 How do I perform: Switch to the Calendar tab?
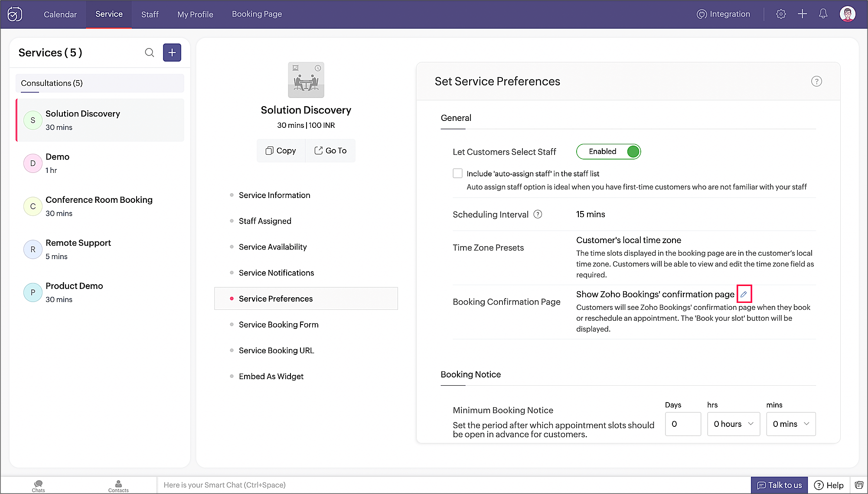click(x=60, y=14)
